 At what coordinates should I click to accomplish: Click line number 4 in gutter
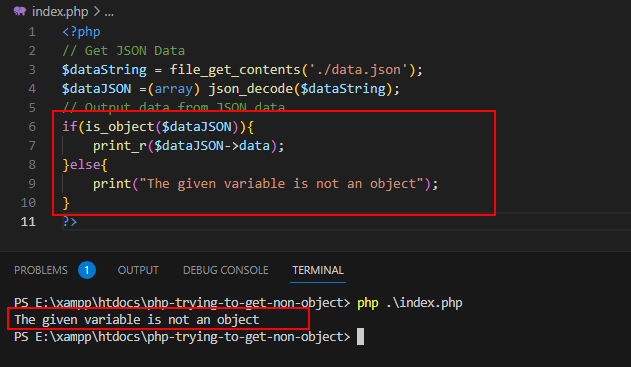(x=32, y=89)
